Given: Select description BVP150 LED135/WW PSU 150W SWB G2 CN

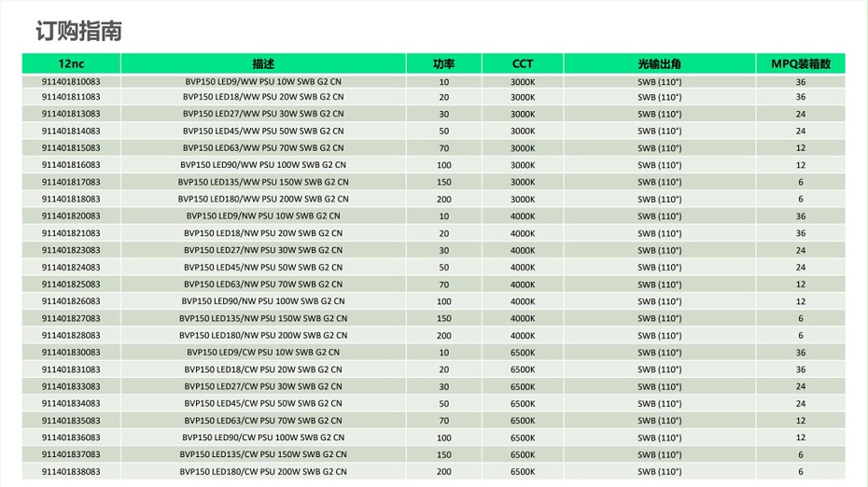Looking at the screenshot, I should [263, 182].
